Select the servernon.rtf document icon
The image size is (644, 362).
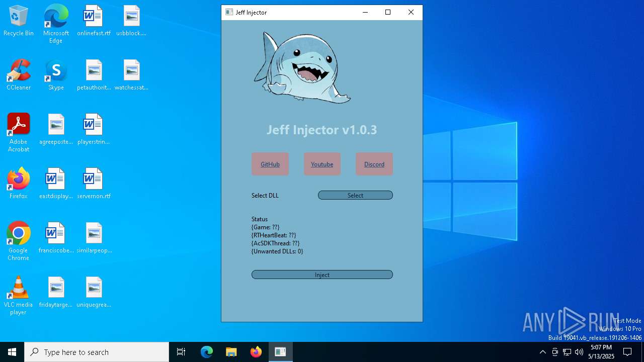click(94, 184)
